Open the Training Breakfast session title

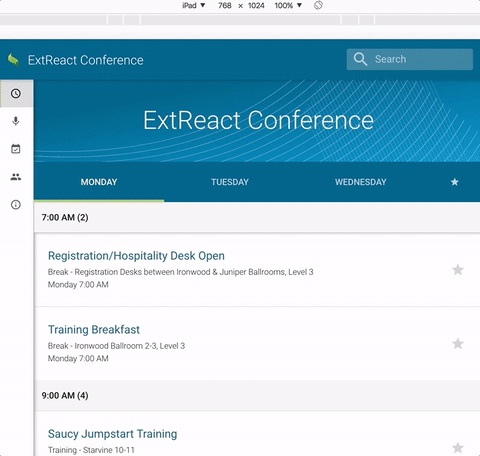94,330
